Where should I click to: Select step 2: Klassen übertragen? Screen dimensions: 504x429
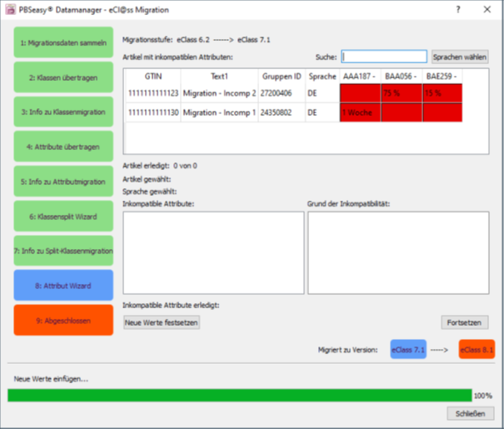[63, 77]
